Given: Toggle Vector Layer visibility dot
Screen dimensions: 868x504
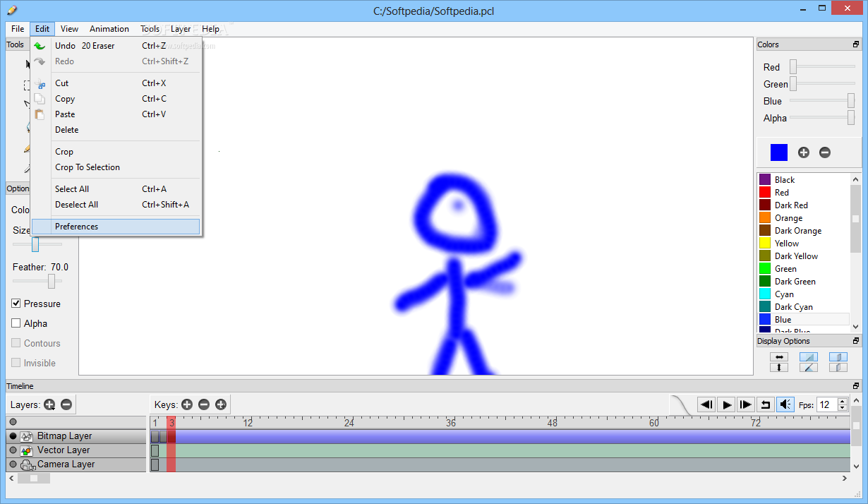Looking at the screenshot, I should click(x=13, y=450).
